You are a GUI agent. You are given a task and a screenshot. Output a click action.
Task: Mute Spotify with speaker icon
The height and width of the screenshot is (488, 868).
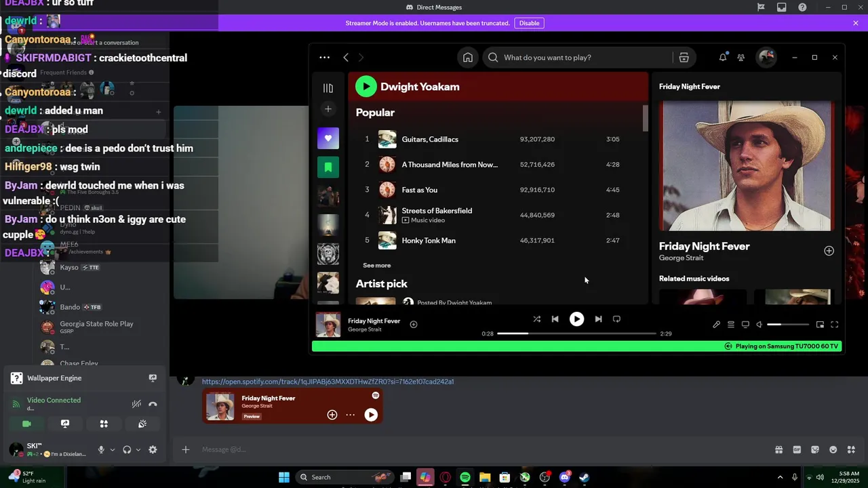759,325
